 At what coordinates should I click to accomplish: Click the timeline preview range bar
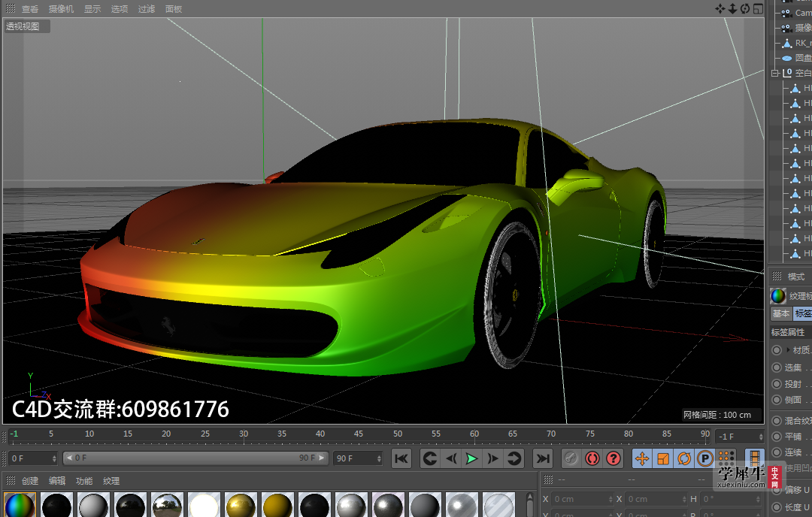pos(195,458)
